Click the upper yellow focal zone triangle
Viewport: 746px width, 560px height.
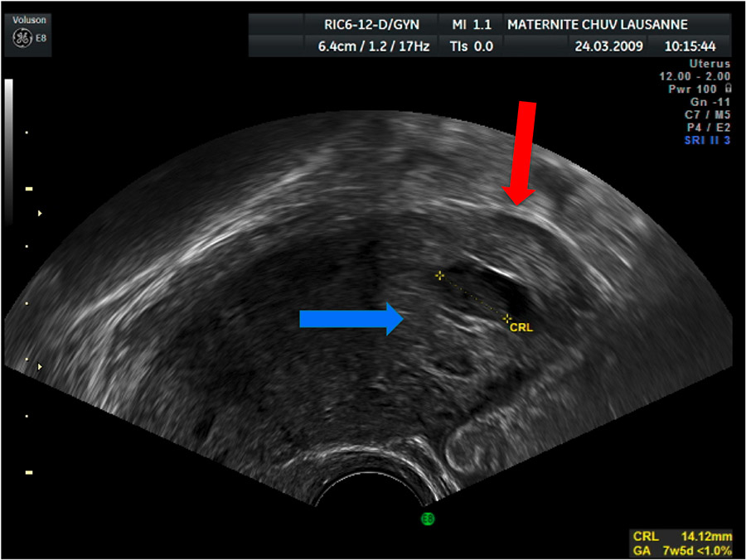(39, 214)
